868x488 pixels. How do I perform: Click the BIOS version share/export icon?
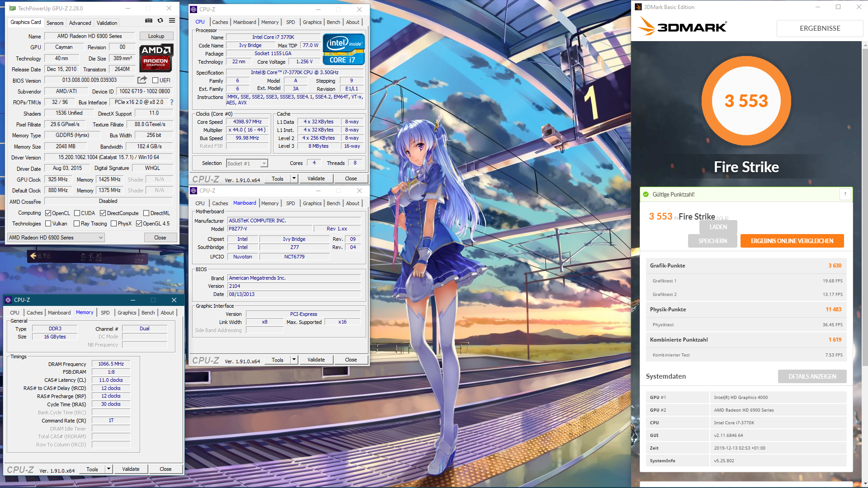(x=142, y=80)
